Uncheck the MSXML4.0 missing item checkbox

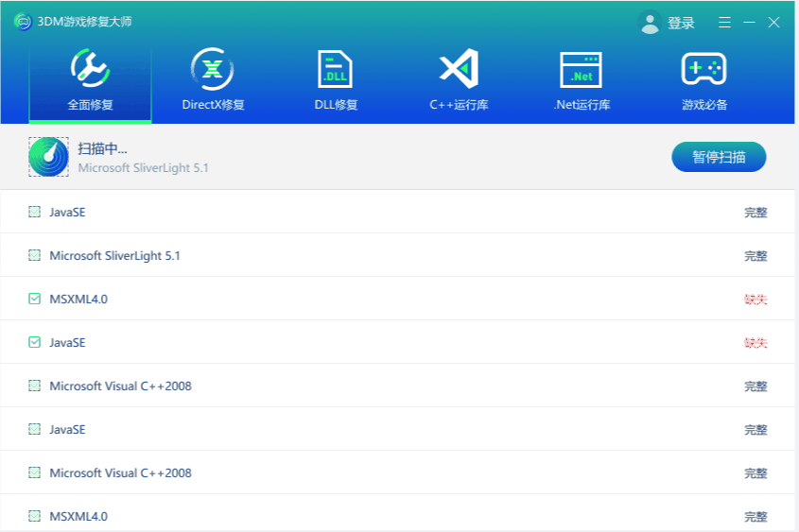coord(35,300)
